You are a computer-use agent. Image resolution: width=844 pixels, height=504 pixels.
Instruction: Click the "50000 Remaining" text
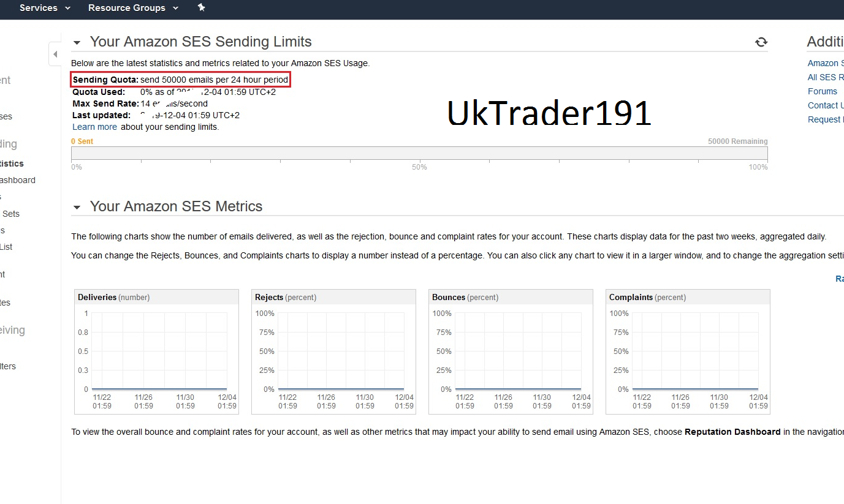[x=737, y=141]
